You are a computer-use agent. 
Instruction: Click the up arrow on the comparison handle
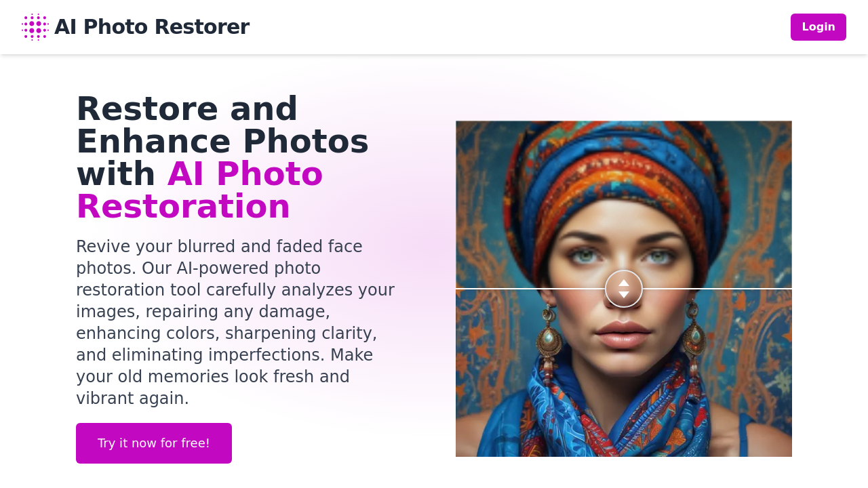(623, 281)
